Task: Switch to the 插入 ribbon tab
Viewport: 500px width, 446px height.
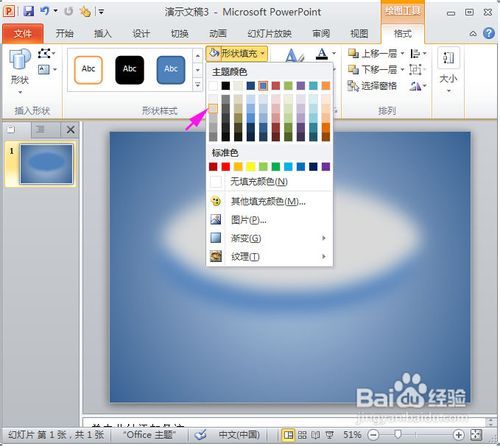Action: (x=102, y=33)
